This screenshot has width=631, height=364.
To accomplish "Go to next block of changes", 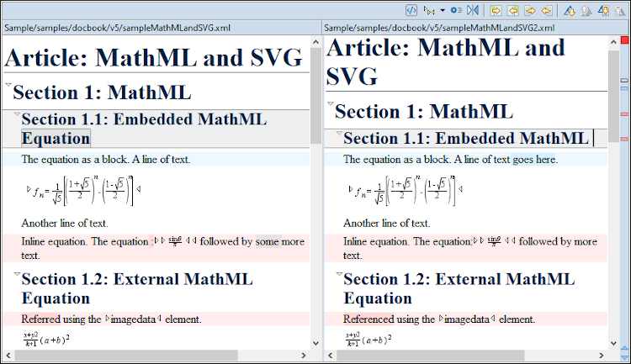I will 570,11.
